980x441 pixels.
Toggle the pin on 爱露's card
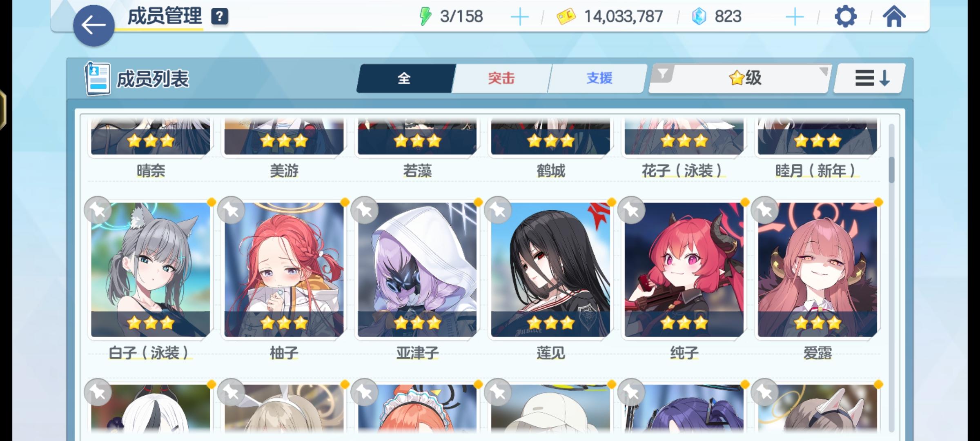[x=765, y=210]
